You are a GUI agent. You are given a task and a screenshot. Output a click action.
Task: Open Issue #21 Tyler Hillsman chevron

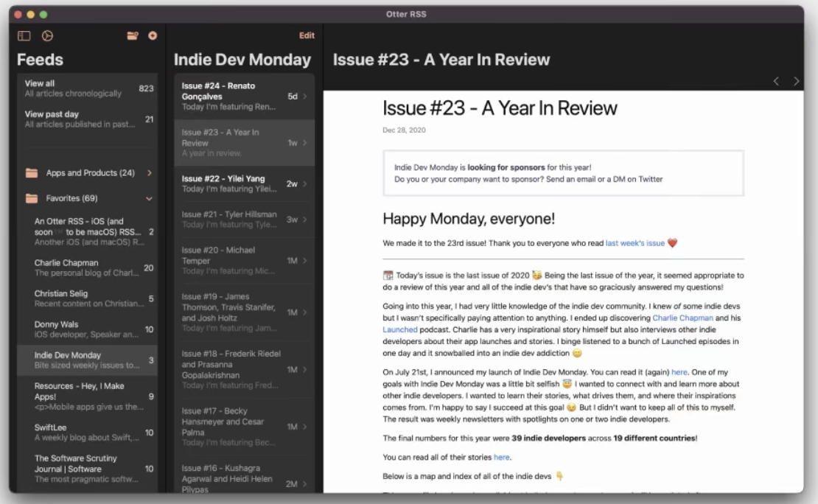[305, 220]
